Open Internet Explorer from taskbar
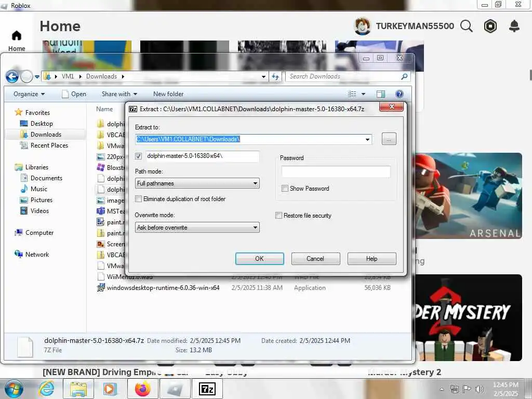Screen dimensions: 532x399 pyautogui.click(x=46, y=389)
